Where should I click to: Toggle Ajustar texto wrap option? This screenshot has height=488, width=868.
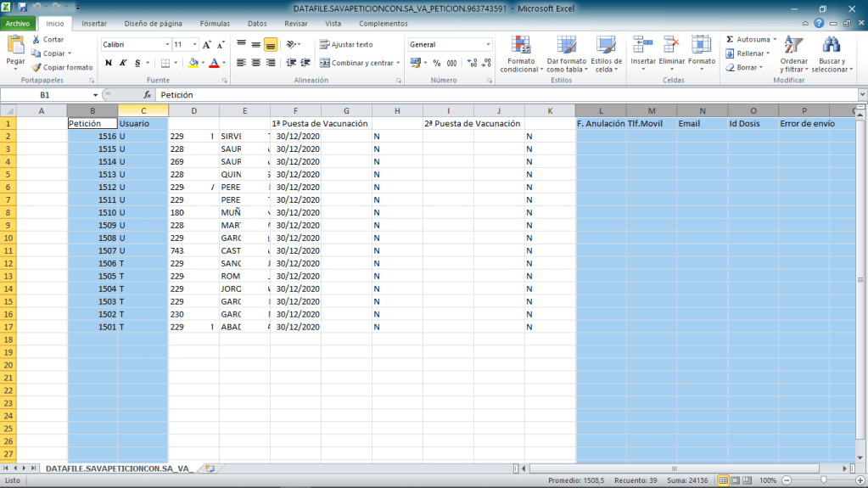pos(345,44)
